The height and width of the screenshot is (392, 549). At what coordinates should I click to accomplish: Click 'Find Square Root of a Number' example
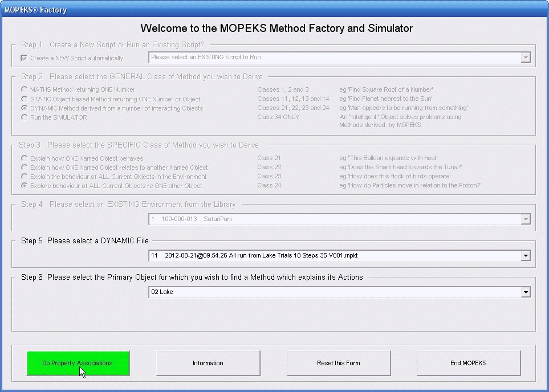(386, 89)
